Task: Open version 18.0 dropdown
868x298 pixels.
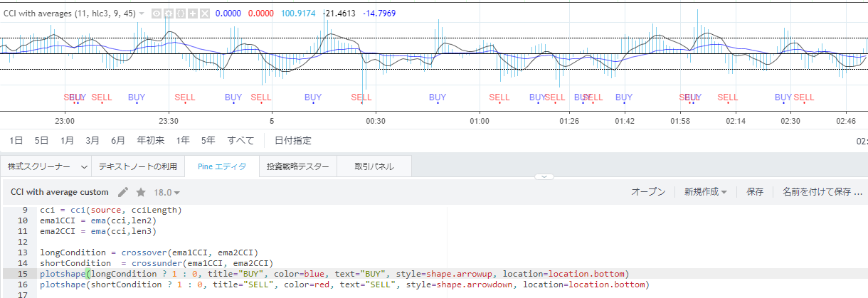Action: tap(167, 192)
